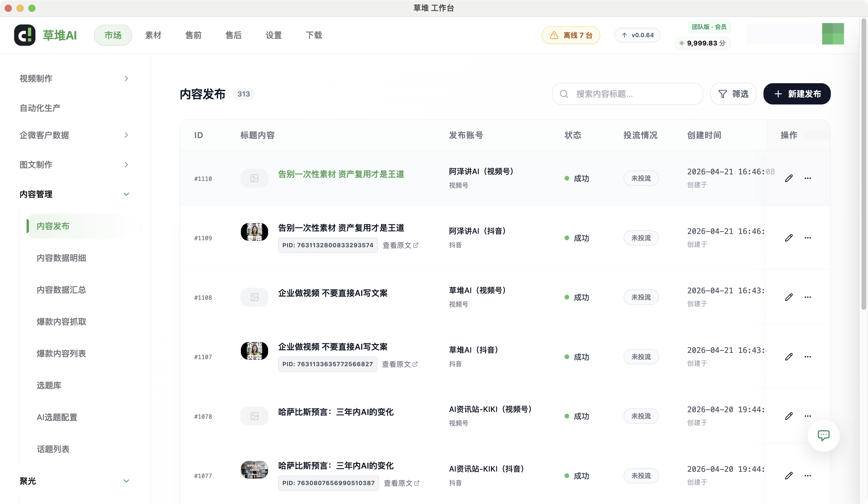This screenshot has width=868, height=504.
Task: Open video thumbnail for row #1077
Action: pyautogui.click(x=254, y=470)
